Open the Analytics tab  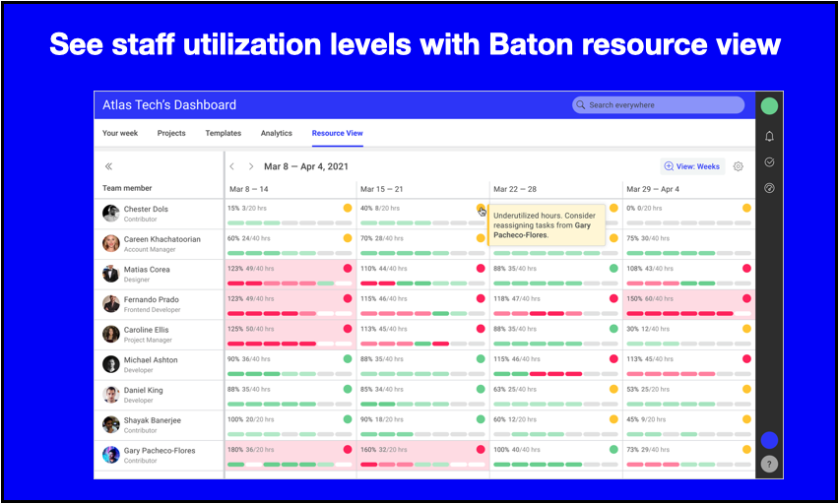[276, 133]
